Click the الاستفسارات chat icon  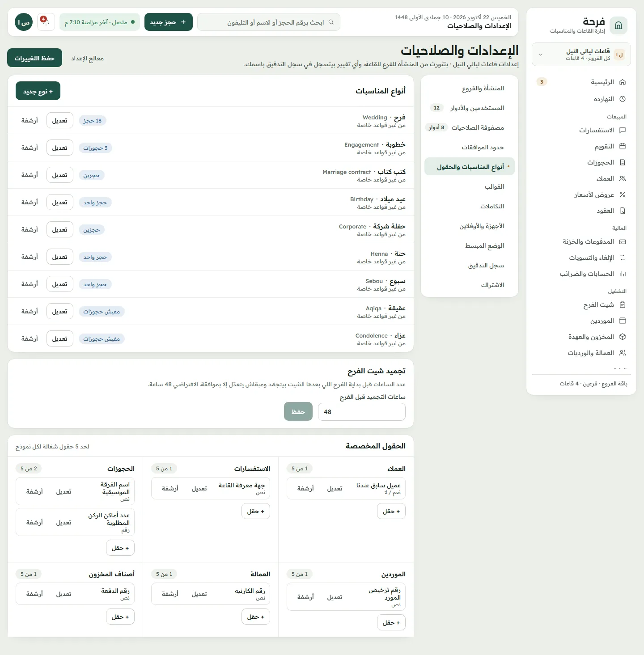click(623, 130)
